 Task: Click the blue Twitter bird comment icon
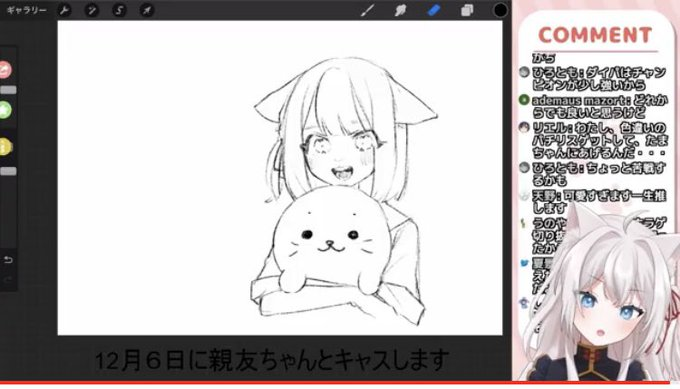(524, 263)
